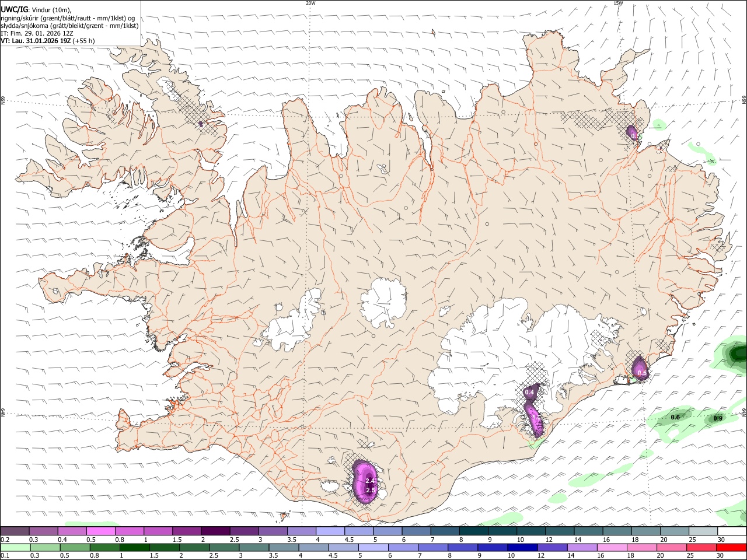747x560 pixels.
Task: Click the gray-teal 16 swatch, top legend row
Action: (x=617, y=531)
